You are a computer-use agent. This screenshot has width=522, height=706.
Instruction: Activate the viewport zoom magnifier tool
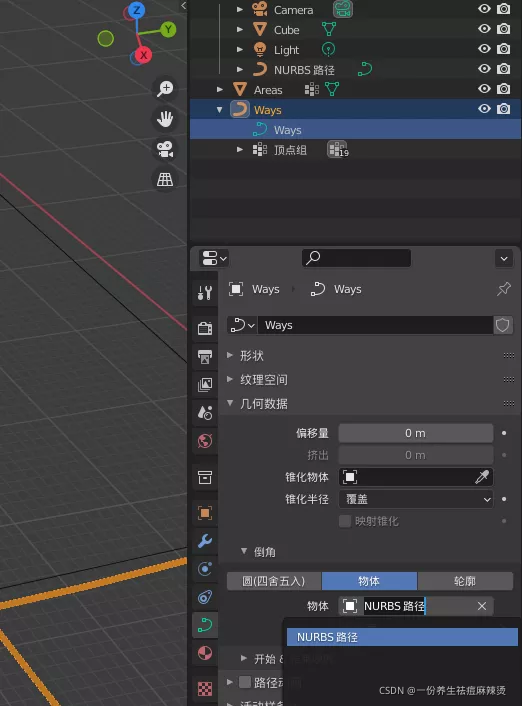click(x=165, y=88)
